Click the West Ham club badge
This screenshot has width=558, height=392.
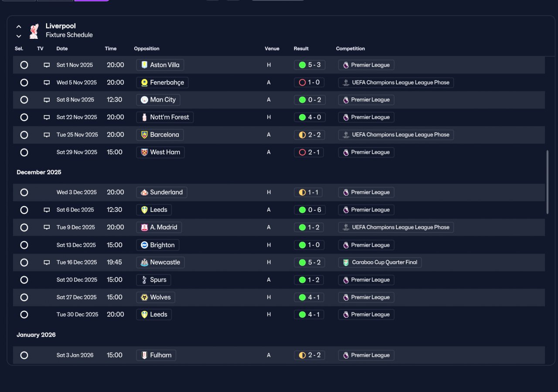coord(144,152)
